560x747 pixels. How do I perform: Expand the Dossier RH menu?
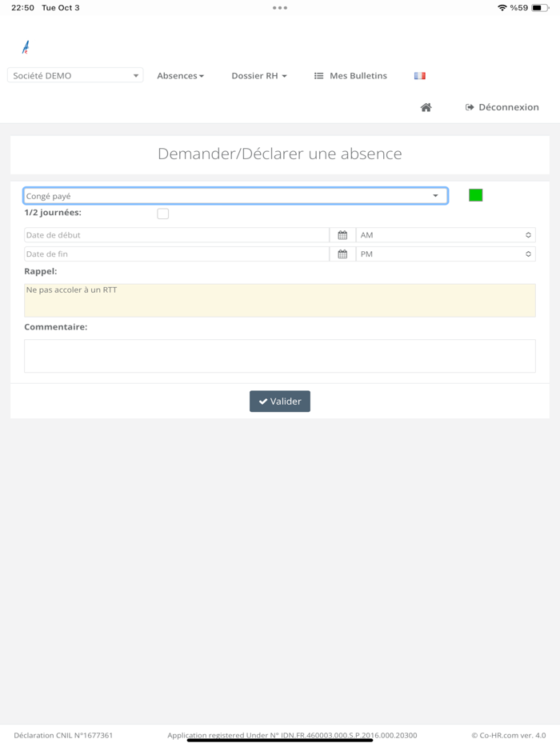click(259, 76)
